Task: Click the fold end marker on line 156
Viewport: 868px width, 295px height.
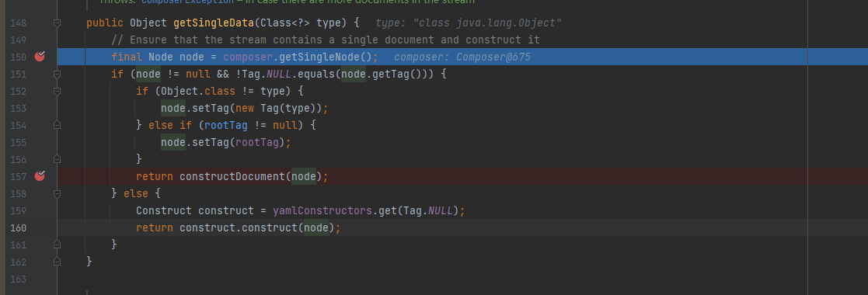Action: pos(57,159)
